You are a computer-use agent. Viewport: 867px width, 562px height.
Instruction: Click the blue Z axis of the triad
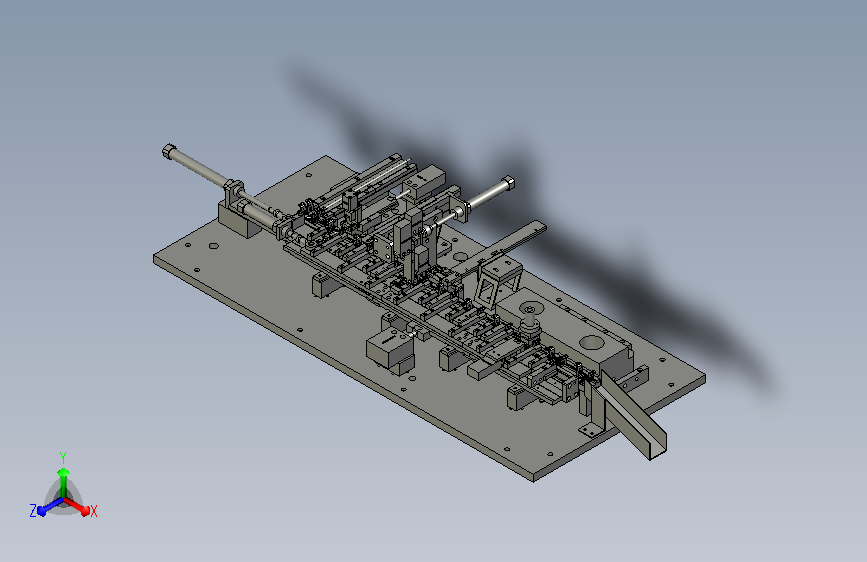[x=50, y=507]
